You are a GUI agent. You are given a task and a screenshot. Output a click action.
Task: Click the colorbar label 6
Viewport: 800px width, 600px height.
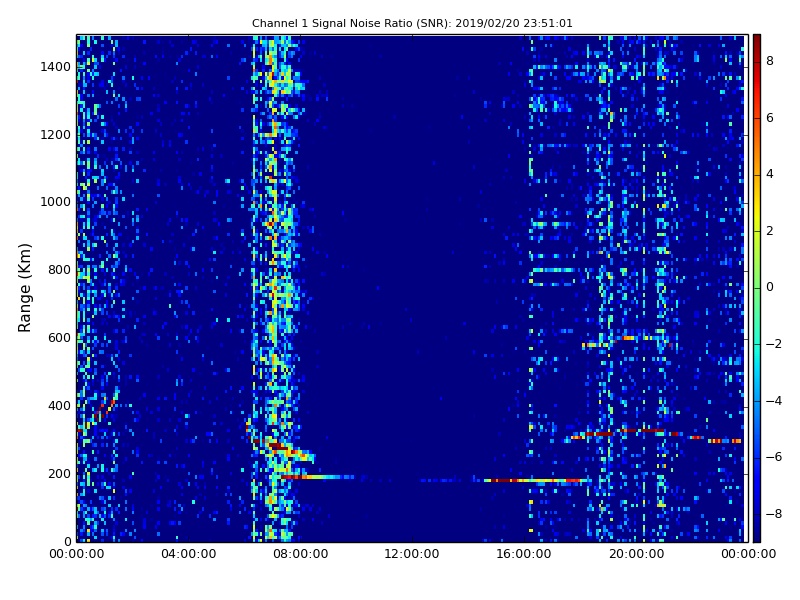pyautogui.click(x=770, y=118)
